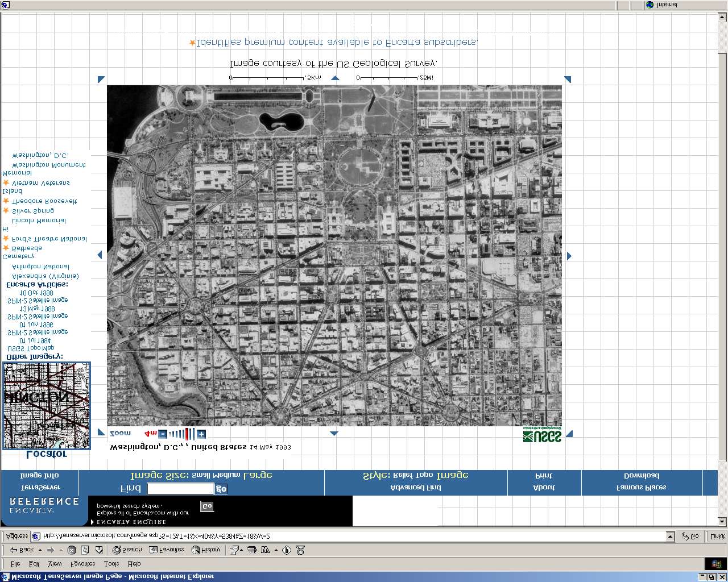Open the Forward button history dropdown arrow
The width and height of the screenshot is (728, 582).
point(60,550)
